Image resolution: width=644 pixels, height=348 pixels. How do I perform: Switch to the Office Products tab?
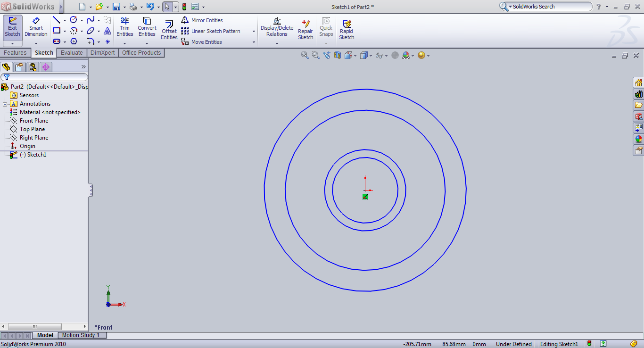point(141,53)
